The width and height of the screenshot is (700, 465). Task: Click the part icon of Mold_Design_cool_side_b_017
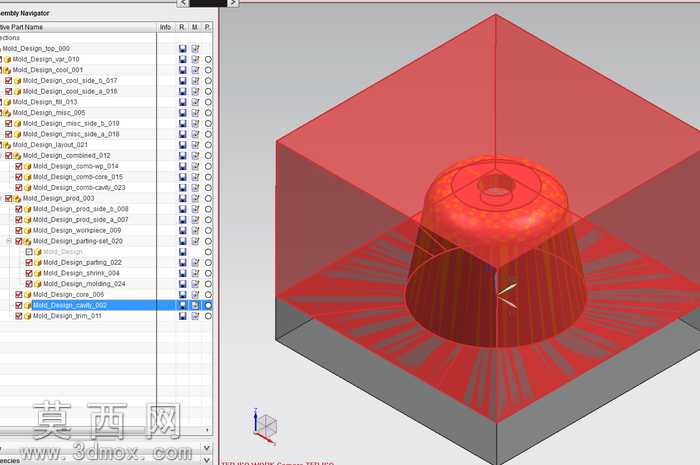(x=18, y=81)
